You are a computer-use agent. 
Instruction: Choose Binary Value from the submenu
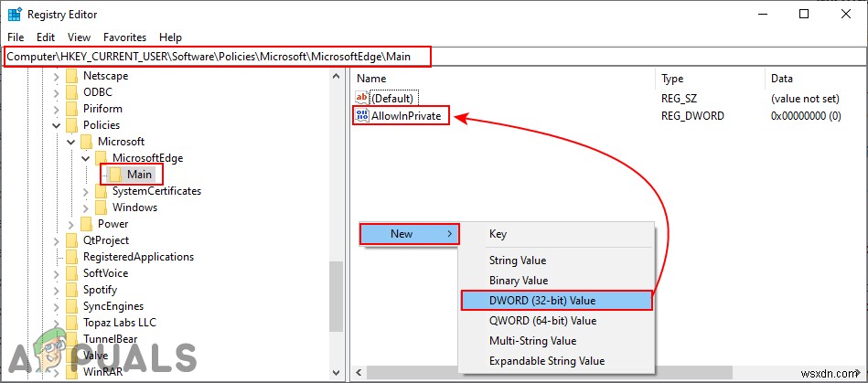556,281
